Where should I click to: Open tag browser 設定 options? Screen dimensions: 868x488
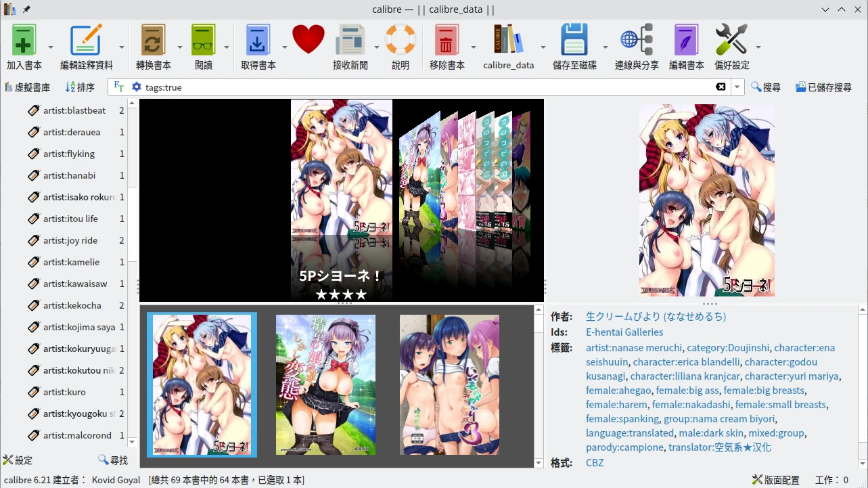(18, 460)
